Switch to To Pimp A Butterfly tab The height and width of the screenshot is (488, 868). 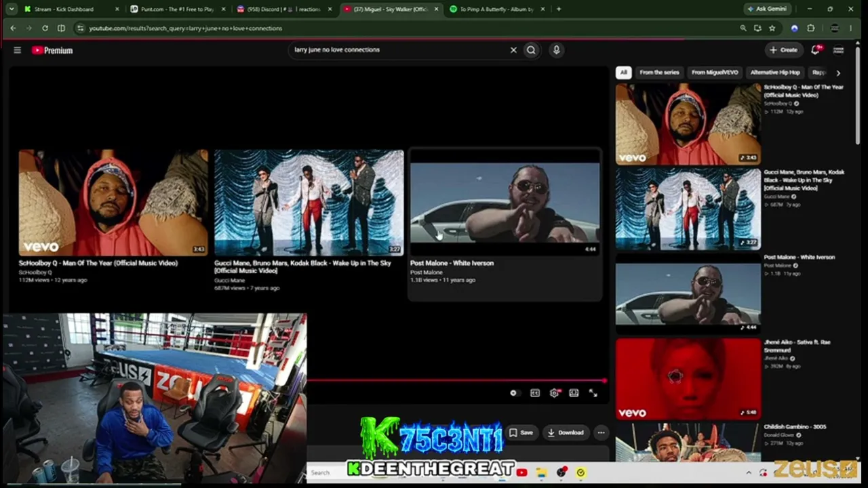click(498, 9)
